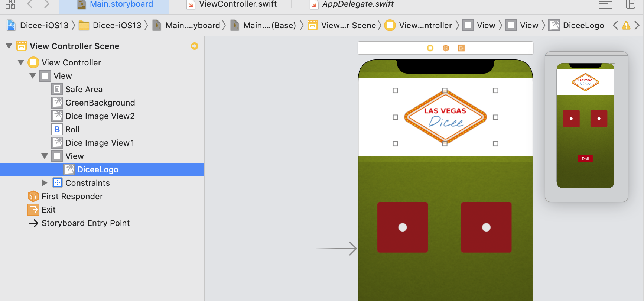
Task: Click the Exit icon in scene dock
Action: point(461,48)
